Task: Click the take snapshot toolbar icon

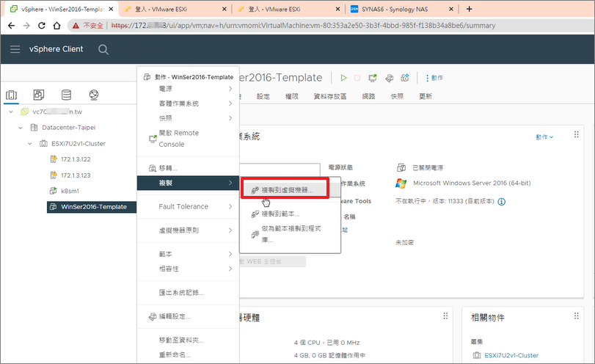Action: tap(405, 78)
